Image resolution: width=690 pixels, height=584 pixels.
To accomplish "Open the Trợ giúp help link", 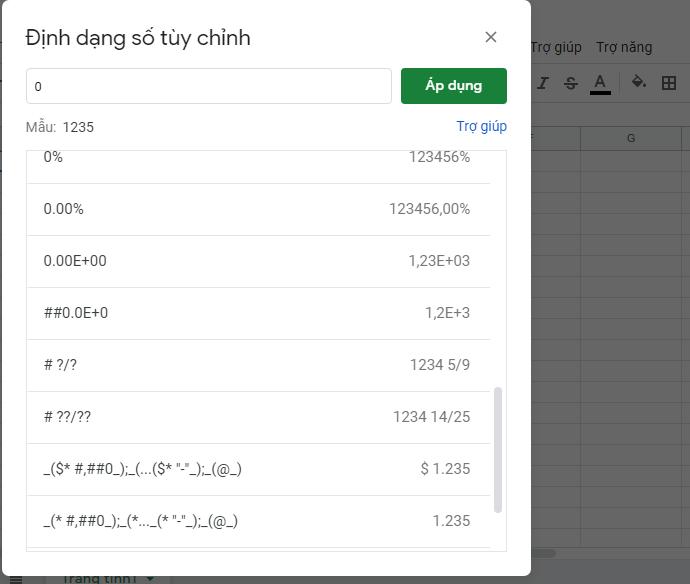I will [481, 126].
